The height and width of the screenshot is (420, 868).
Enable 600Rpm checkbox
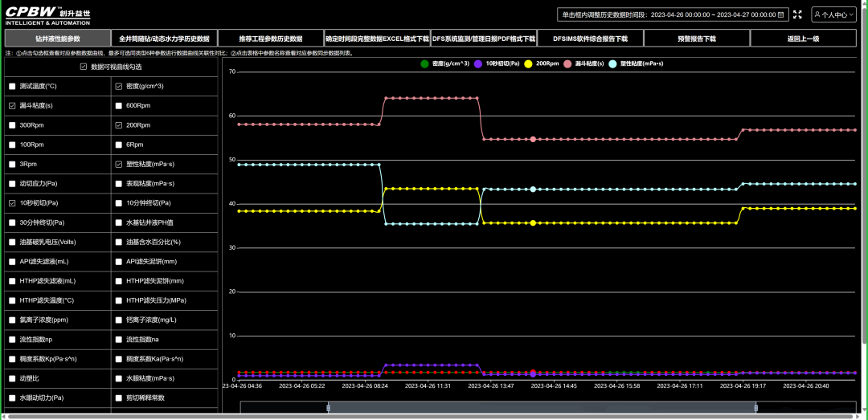coord(118,106)
